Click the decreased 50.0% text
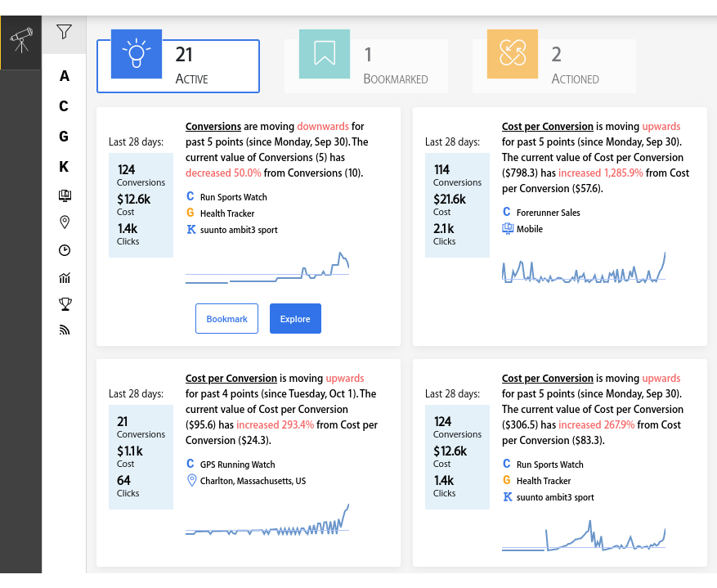The height and width of the screenshot is (588, 717). point(223,173)
